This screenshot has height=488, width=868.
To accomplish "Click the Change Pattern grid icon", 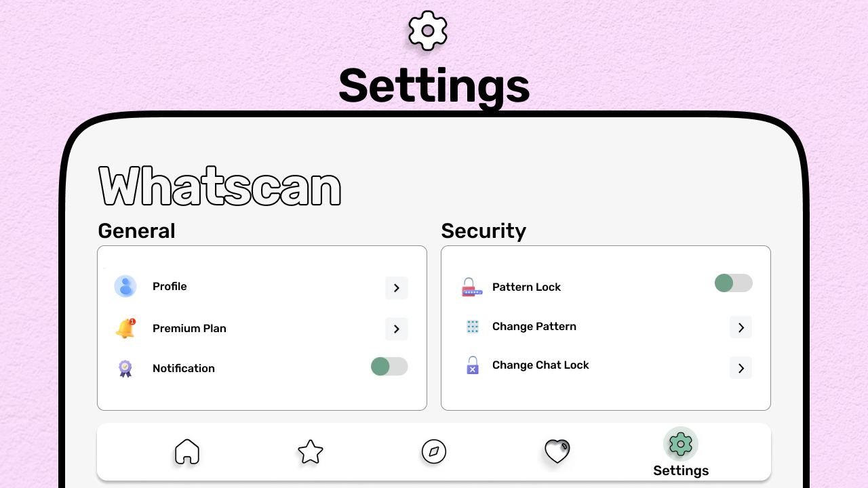I will tap(473, 327).
